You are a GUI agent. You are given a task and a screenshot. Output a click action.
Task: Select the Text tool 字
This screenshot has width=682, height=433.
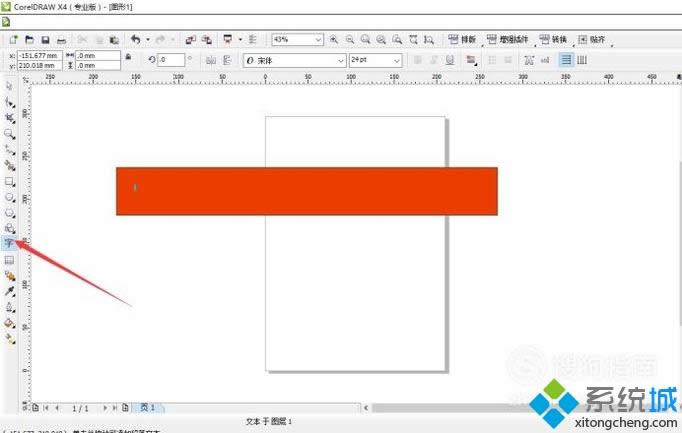point(9,243)
